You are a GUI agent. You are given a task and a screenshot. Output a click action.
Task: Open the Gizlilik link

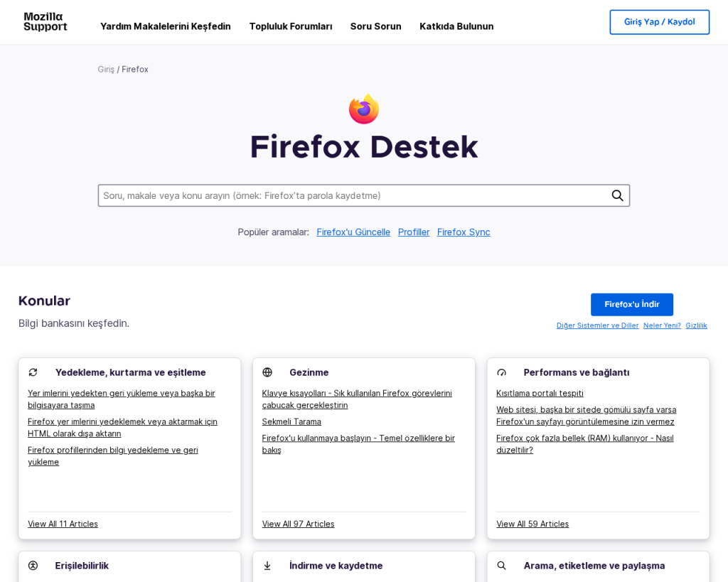tap(697, 325)
